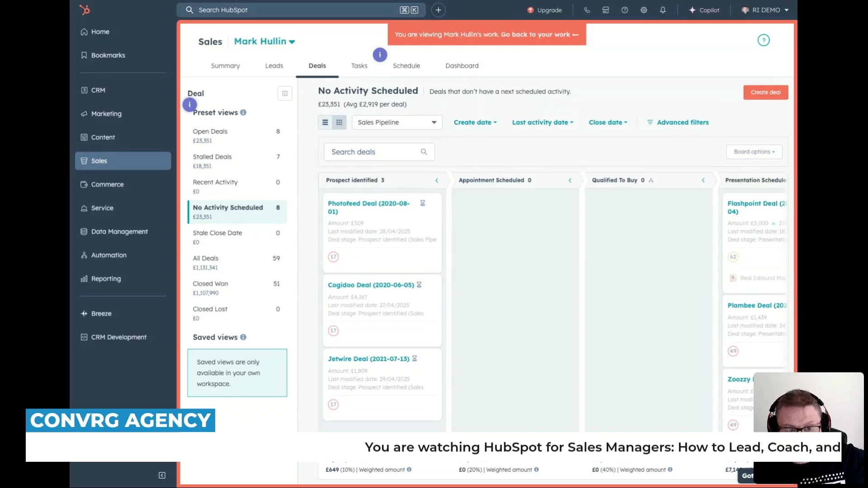This screenshot has height=488, width=868.
Task: Open Advanced filters
Action: 678,122
